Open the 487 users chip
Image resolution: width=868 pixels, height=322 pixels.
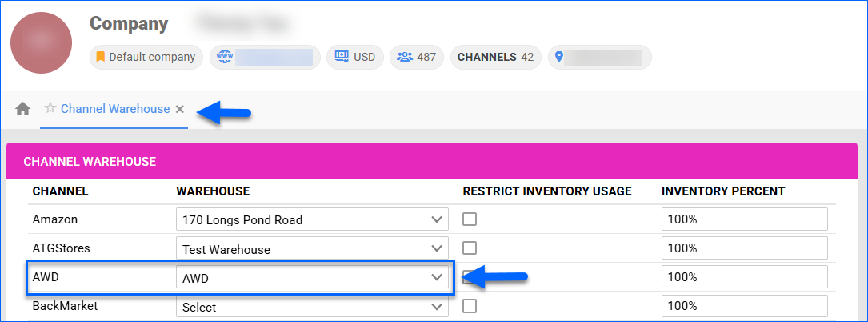417,58
